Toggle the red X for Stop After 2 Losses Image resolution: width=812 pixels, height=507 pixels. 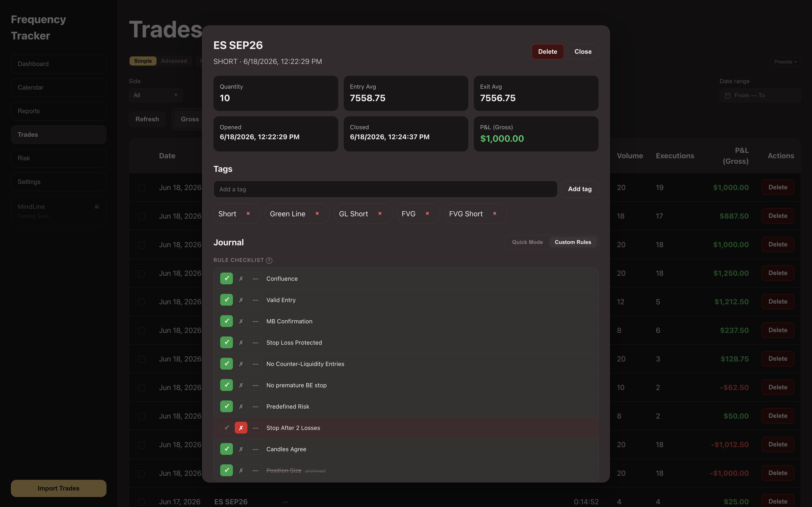[241, 428]
